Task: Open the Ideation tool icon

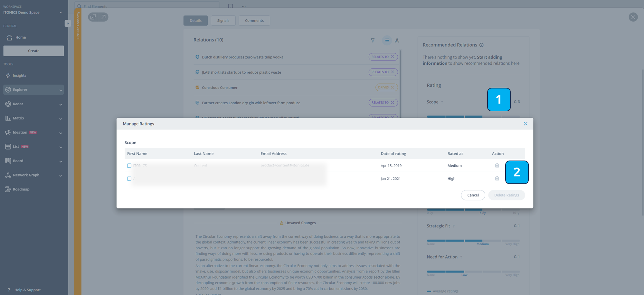Action: pos(8,132)
